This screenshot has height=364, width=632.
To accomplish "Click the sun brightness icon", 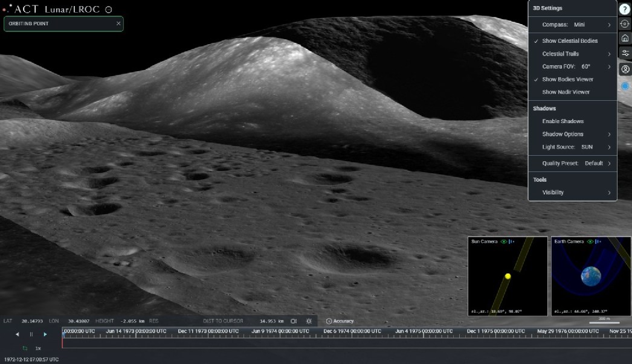I will coord(309,321).
